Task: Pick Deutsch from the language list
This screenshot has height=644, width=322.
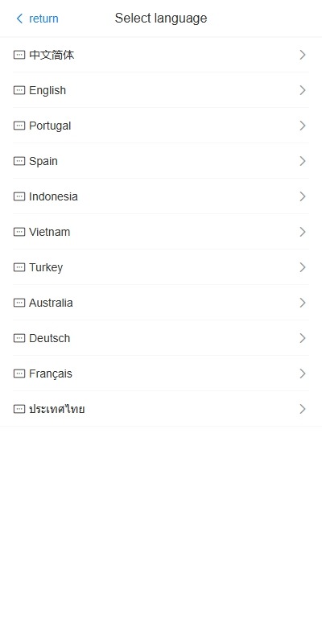Action: coord(161,338)
